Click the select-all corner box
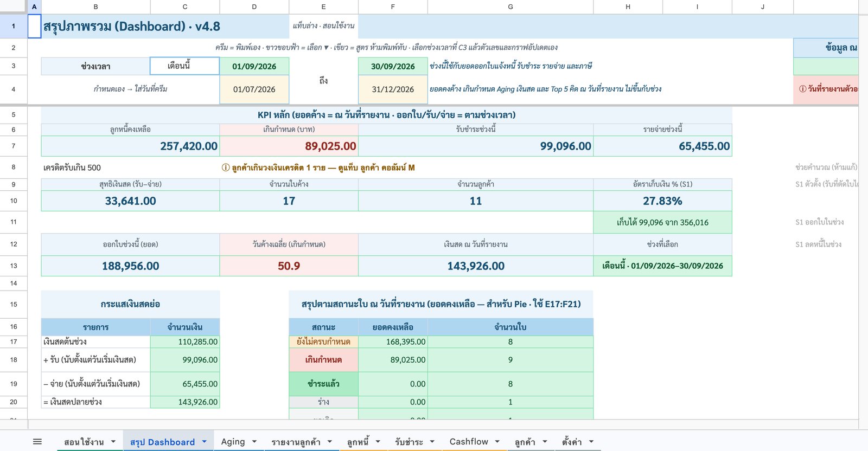This screenshot has height=451, width=868. click(x=14, y=7)
